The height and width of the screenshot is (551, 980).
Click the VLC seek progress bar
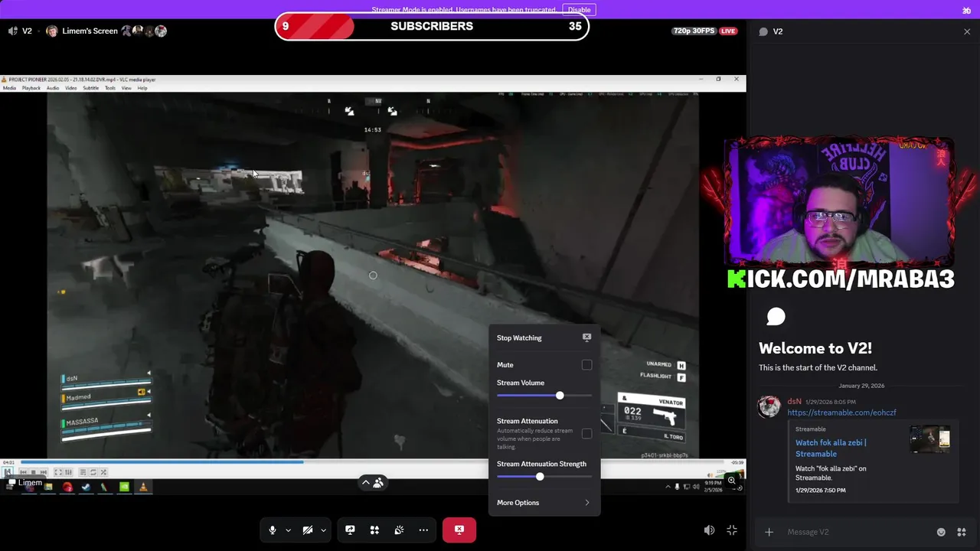(372, 462)
